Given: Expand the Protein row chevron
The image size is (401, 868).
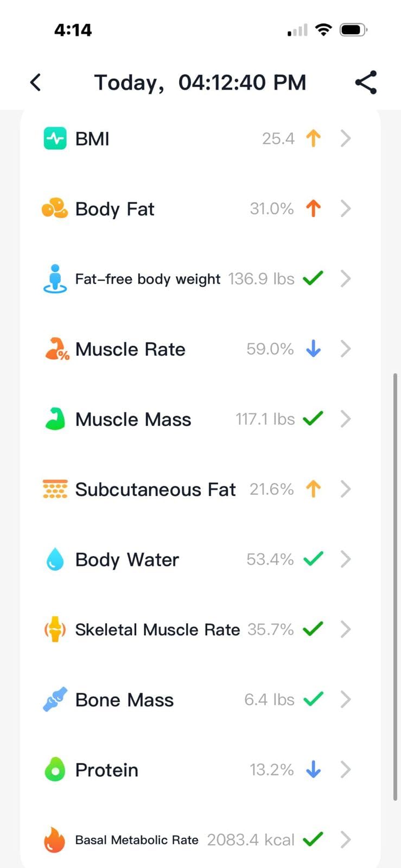Looking at the screenshot, I should [x=346, y=770].
